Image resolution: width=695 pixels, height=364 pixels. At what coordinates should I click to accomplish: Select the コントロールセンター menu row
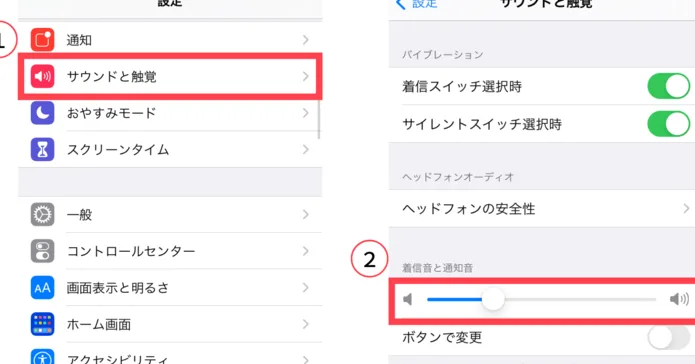click(170, 251)
